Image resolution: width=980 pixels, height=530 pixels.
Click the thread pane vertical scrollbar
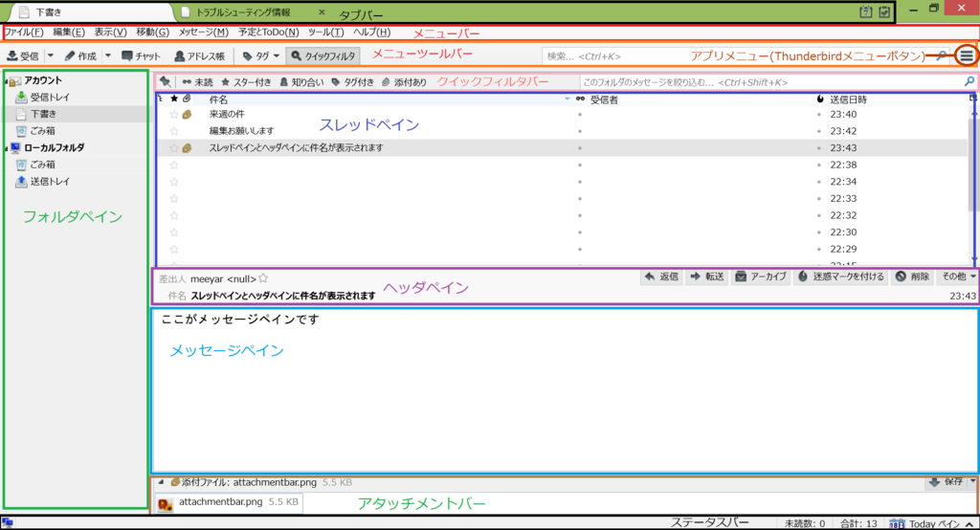pos(971,172)
